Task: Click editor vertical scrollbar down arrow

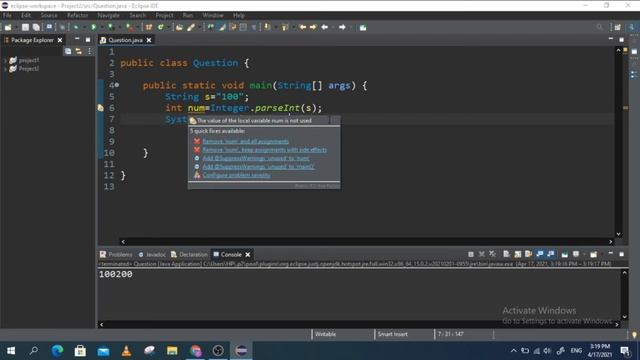Action: 618,234
